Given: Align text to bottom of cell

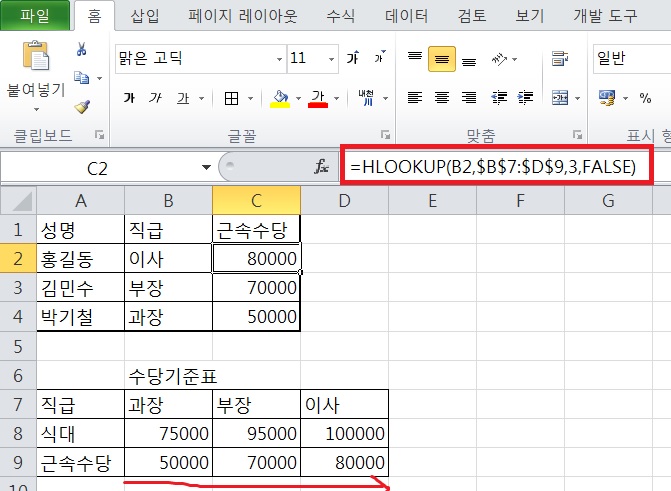Looking at the screenshot, I should click(469, 60).
